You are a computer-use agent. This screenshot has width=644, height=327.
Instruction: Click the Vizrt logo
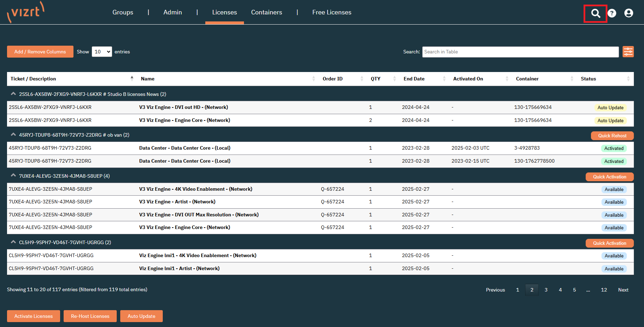point(26,12)
